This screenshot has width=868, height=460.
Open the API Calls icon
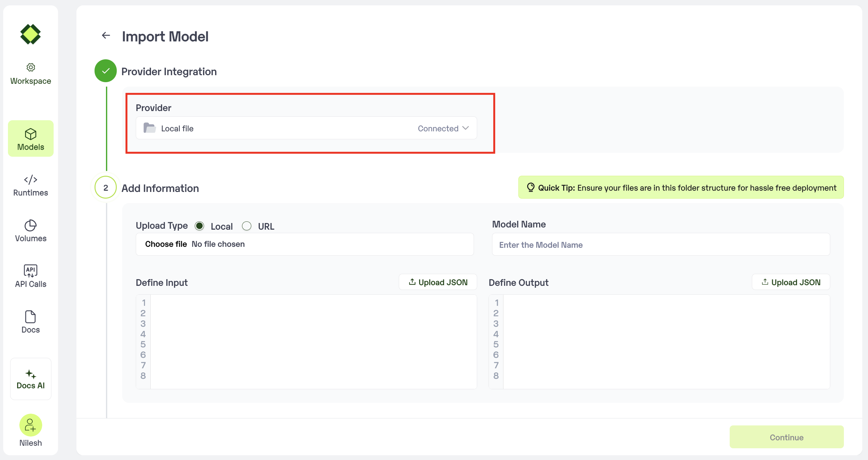pos(31,271)
